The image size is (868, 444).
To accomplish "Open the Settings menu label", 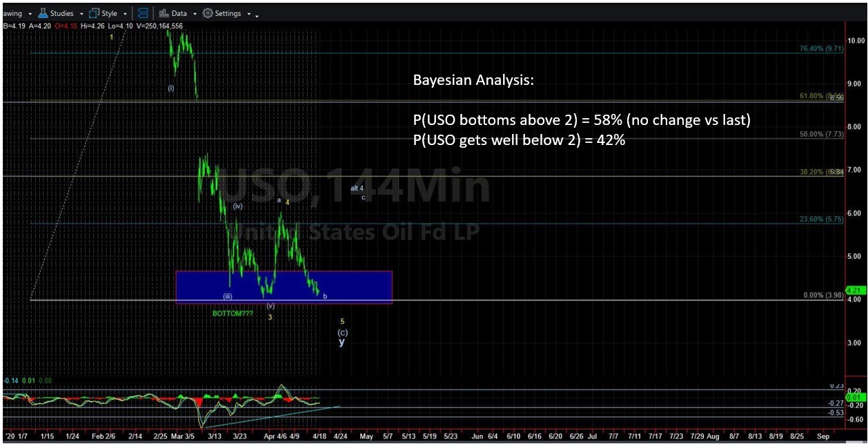I will tap(228, 13).
